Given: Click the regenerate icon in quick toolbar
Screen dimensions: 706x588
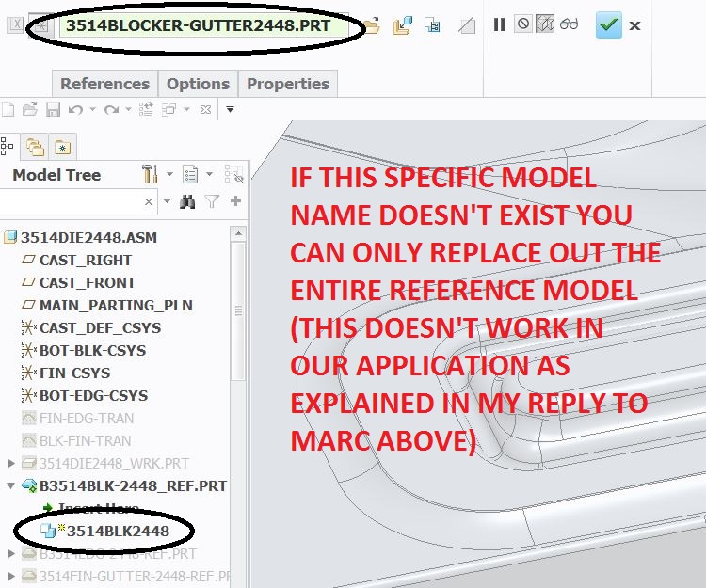Looking at the screenshot, I should pyautogui.click(x=146, y=109).
